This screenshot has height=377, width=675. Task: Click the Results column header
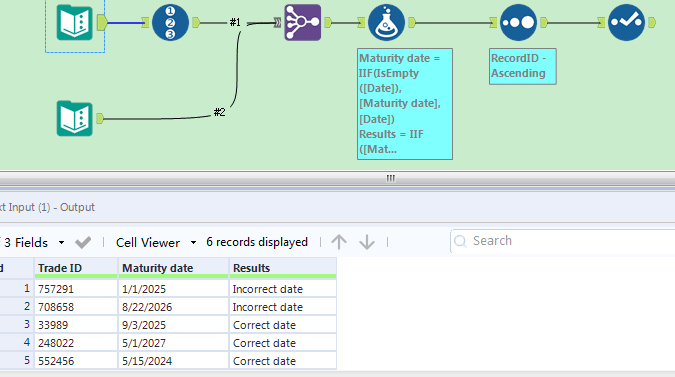coord(283,268)
